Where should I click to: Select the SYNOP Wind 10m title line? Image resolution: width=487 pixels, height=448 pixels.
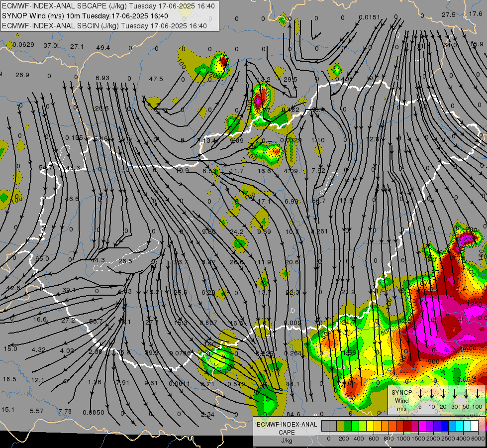[85, 16]
